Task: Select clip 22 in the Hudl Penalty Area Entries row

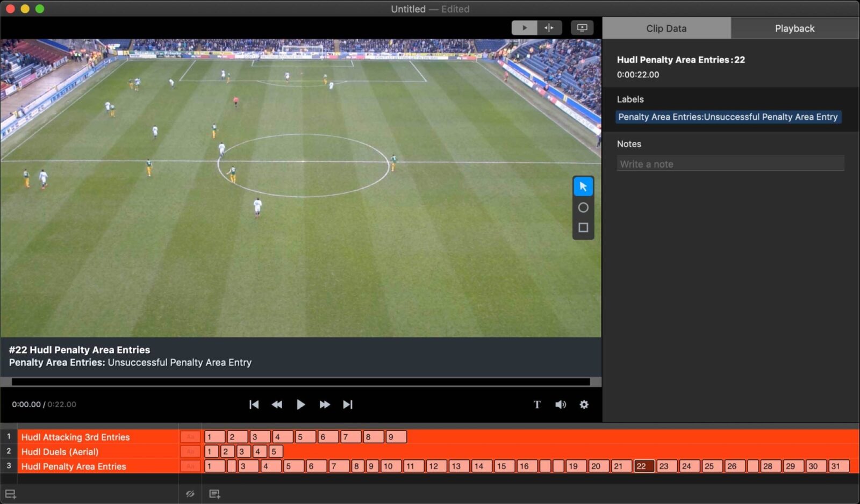Action: click(x=643, y=466)
